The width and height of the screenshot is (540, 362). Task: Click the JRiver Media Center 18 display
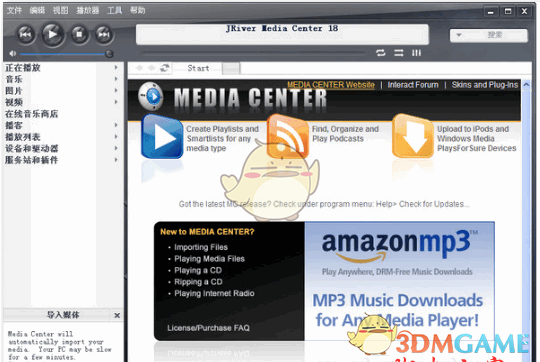(x=282, y=34)
